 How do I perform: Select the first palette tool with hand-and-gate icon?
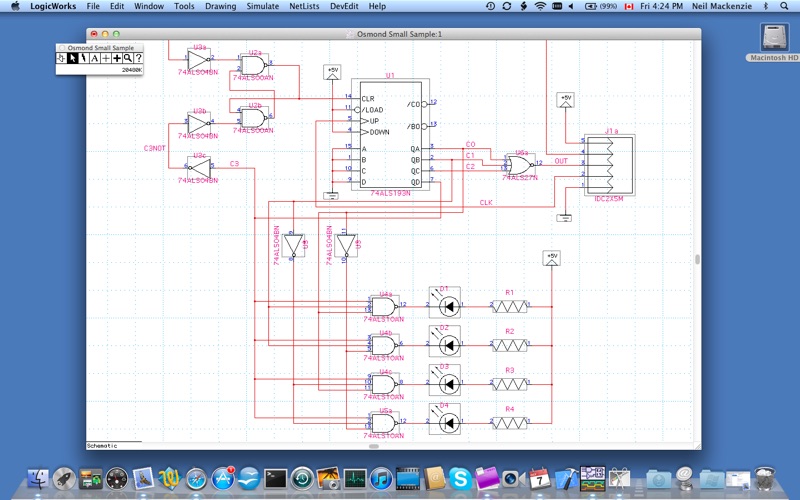coord(61,58)
